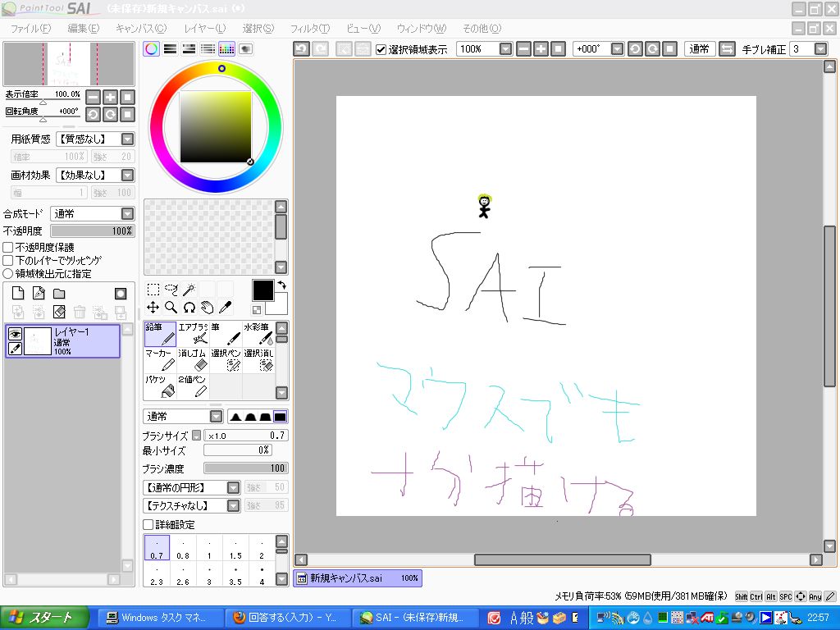
Task: Select the lasso selection tool
Action: click(171, 290)
